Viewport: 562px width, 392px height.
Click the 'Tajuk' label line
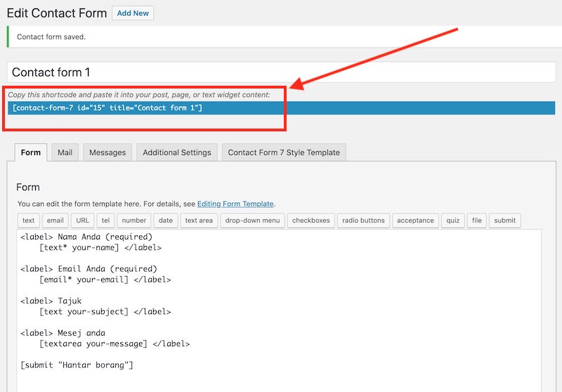coord(51,301)
